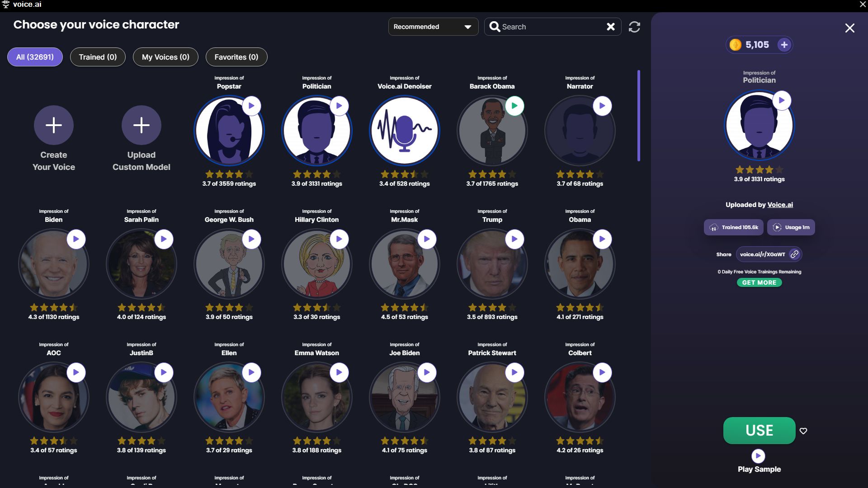Image resolution: width=868 pixels, height=488 pixels.
Task: Click Create Your Voice plus button
Action: click(x=54, y=125)
